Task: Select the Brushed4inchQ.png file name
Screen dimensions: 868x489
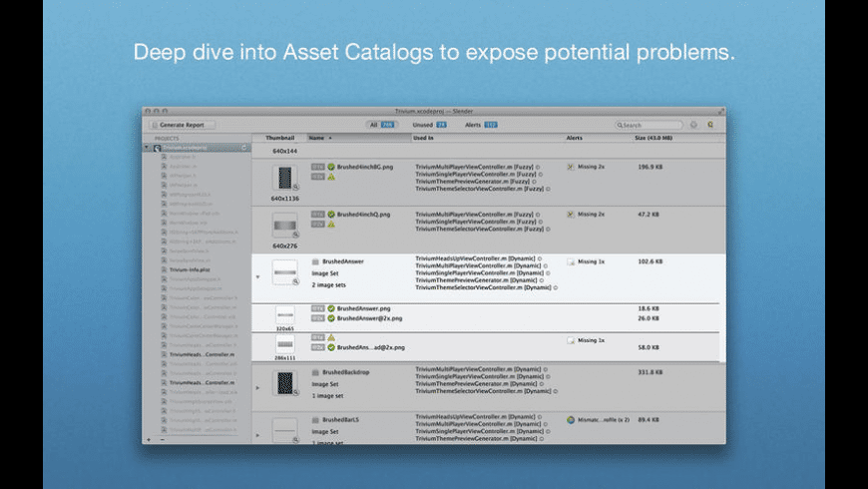Action: [x=363, y=215]
